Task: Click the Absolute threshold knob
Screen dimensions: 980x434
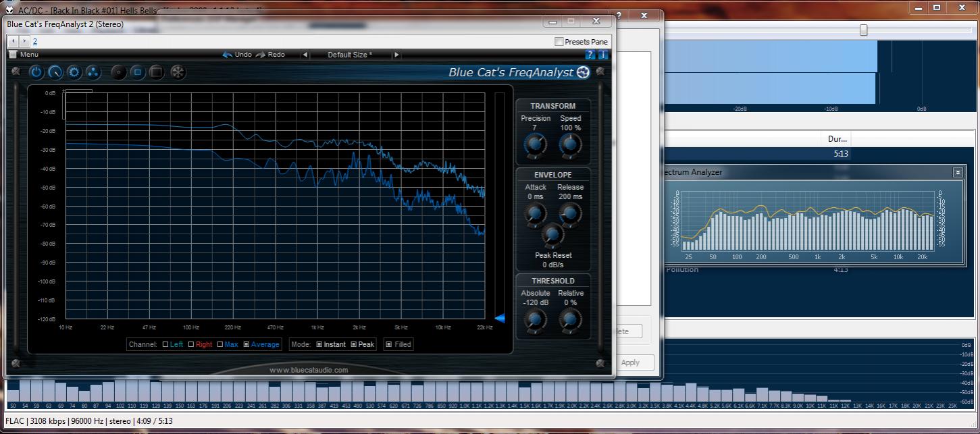Action: (535, 320)
